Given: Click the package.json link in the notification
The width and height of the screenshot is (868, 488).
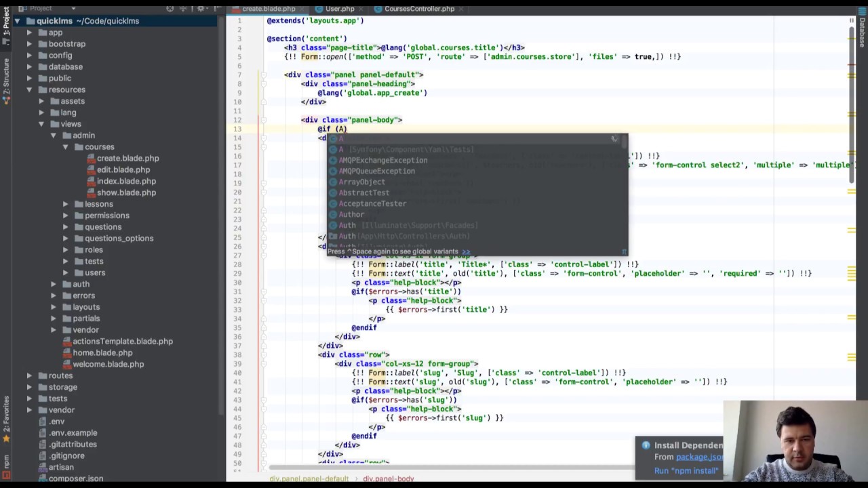Looking at the screenshot, I should tap(698, 457).
